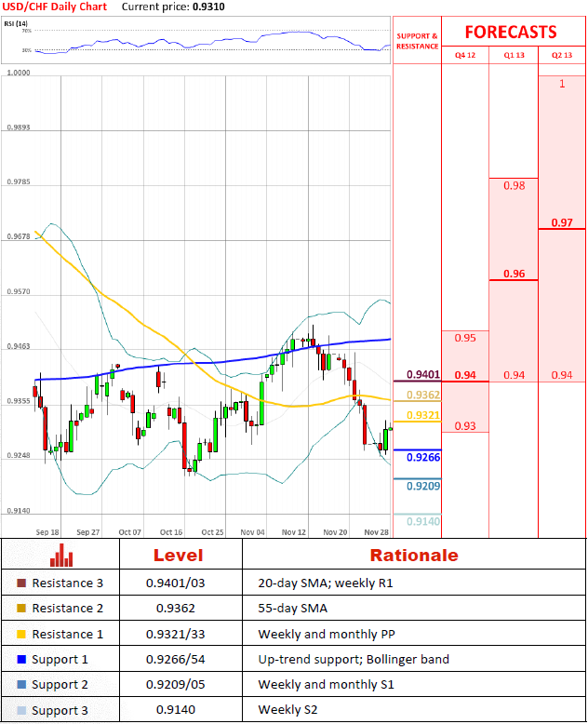Click the Support 1 row label
The height and width of the screenshot is (724, 588).
coord(60,660)
